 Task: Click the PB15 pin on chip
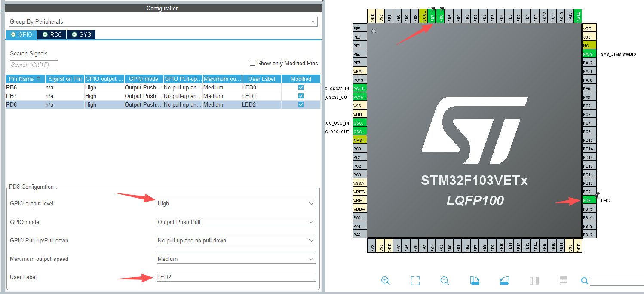click(589, 209)
